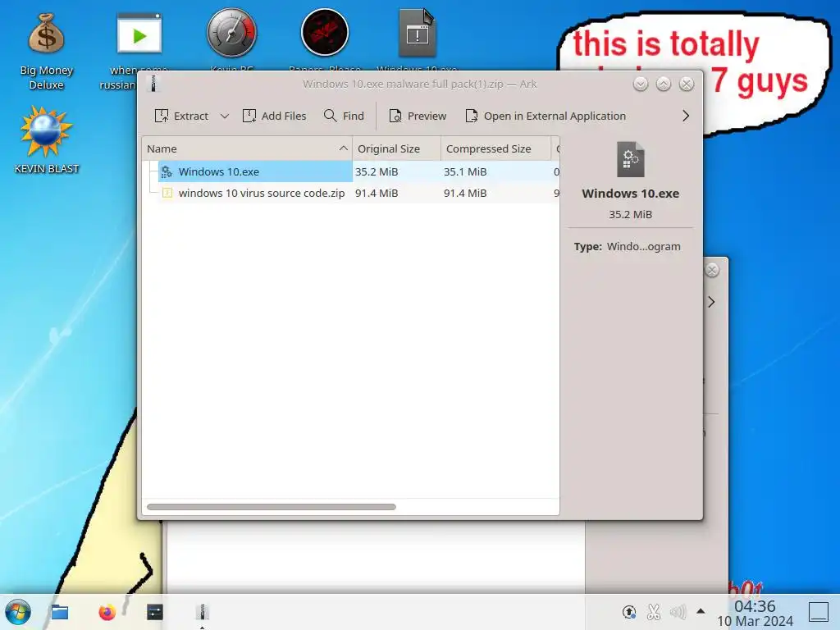
Task: Click the Ark window title bar icon
Action: [153, 84]
